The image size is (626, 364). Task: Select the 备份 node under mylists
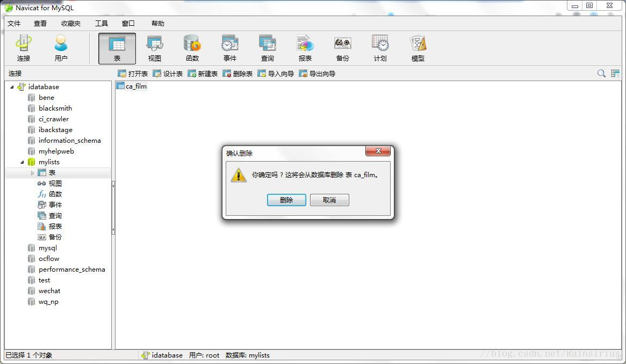(x=55, y=237)
